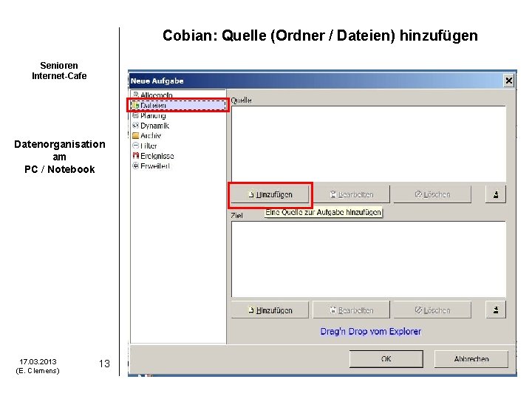Cancel the dialog with Abbrechen
Screen dimensions: 532x399
pos(471,359)
